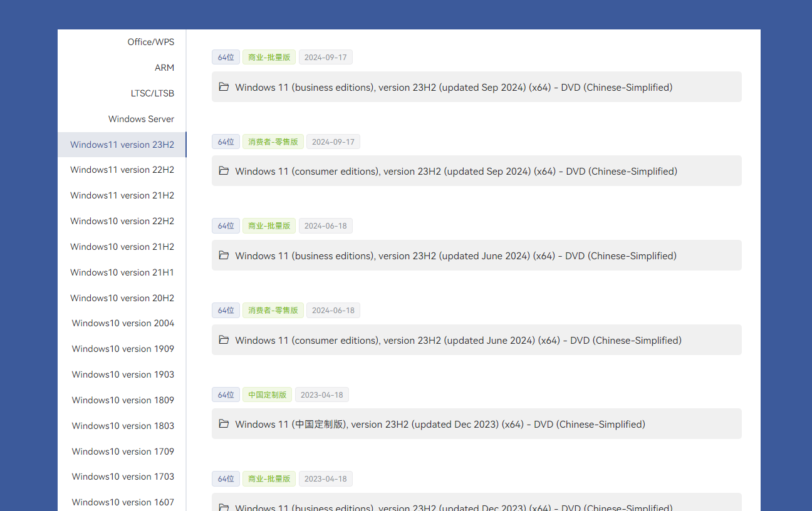Click 64位 tag above business Sep 2024 entry
812x511 pixels.
[226, 58]
